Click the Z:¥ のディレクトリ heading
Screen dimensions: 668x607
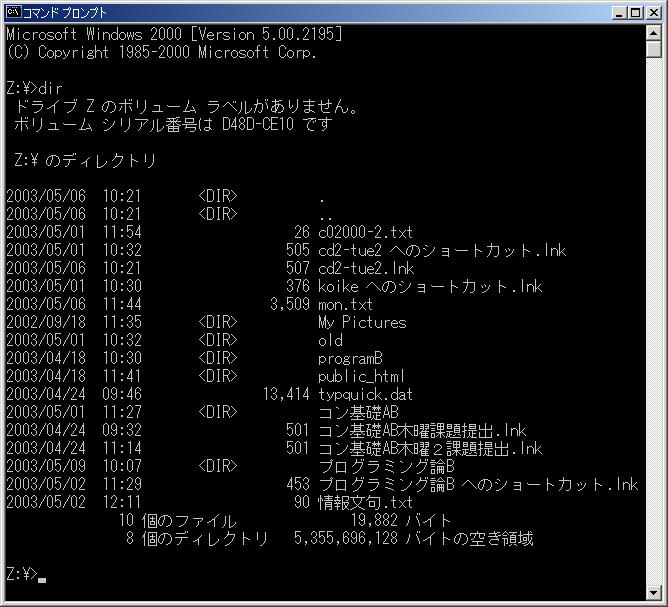(85, 160)
